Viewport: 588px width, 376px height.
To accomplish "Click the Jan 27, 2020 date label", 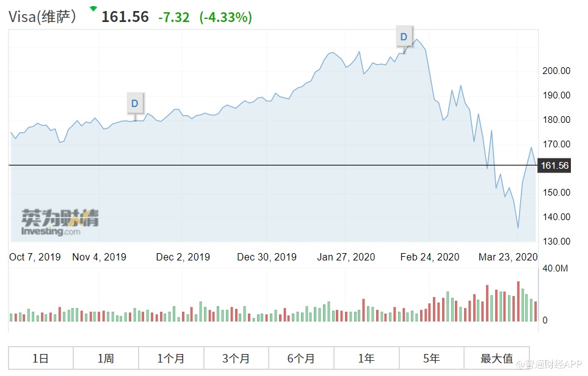I will (x=346, y=257).
